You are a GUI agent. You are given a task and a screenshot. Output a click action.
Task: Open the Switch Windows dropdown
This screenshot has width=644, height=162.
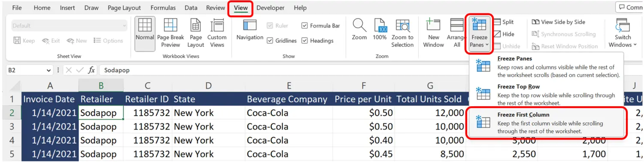click(x=623, y=33)
